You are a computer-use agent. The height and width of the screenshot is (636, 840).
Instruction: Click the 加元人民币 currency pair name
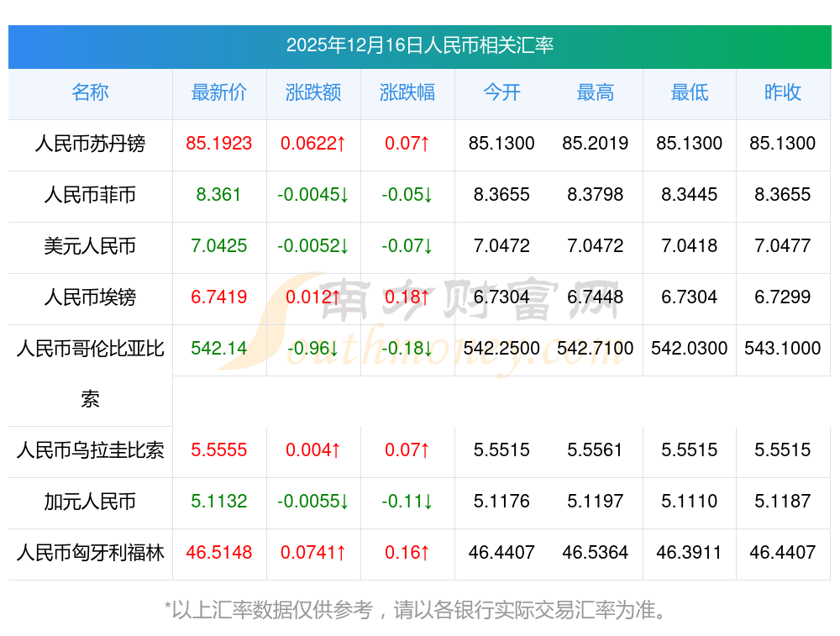[90, 502]
